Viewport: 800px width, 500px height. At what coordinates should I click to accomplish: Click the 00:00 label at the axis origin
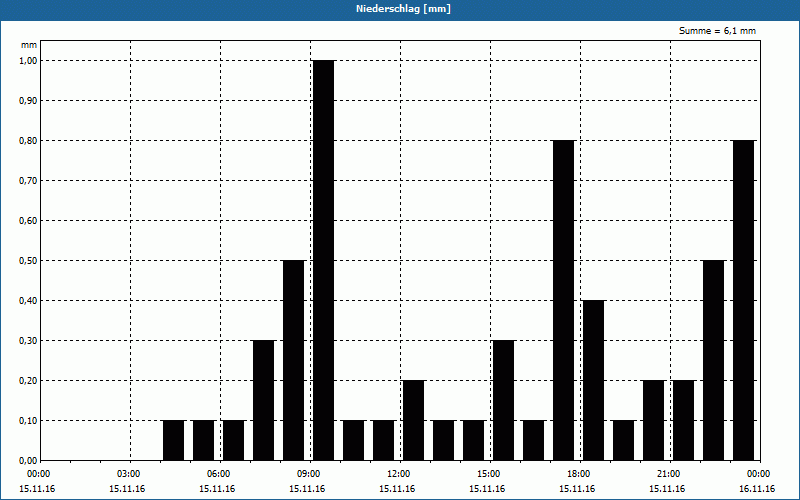tap(39, 474)
